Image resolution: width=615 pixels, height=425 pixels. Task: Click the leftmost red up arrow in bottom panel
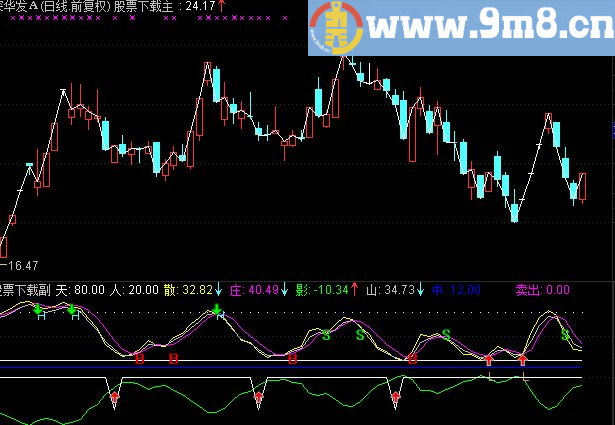click(x=115, y=397)
